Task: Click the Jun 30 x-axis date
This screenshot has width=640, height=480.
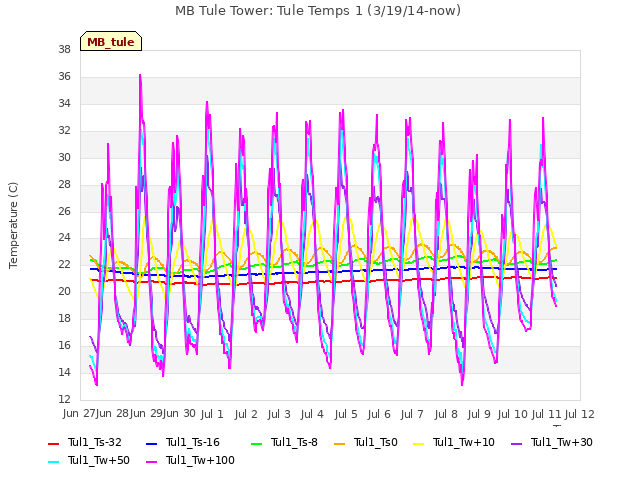Action: pyautogui.click(x=179, y=413)
